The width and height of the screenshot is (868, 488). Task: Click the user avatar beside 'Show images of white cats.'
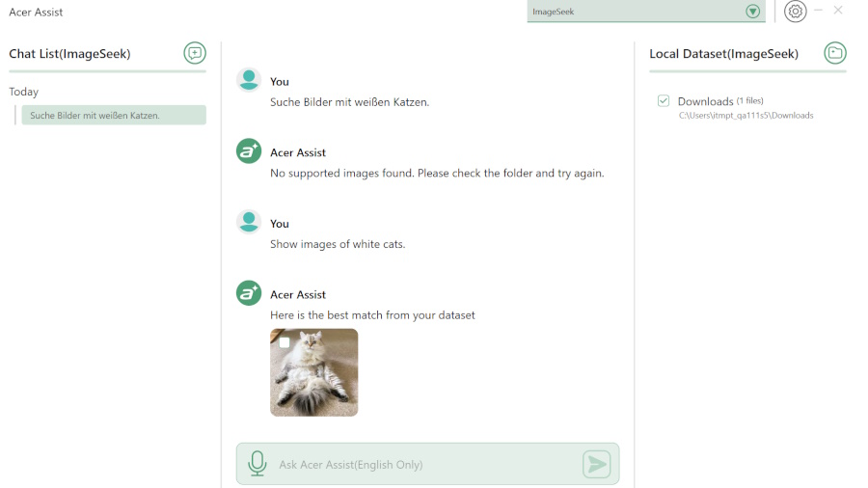coord(249,223)
